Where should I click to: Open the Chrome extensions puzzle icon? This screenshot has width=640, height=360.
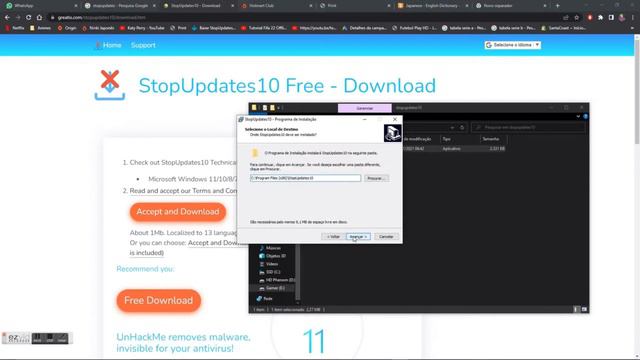600,18
